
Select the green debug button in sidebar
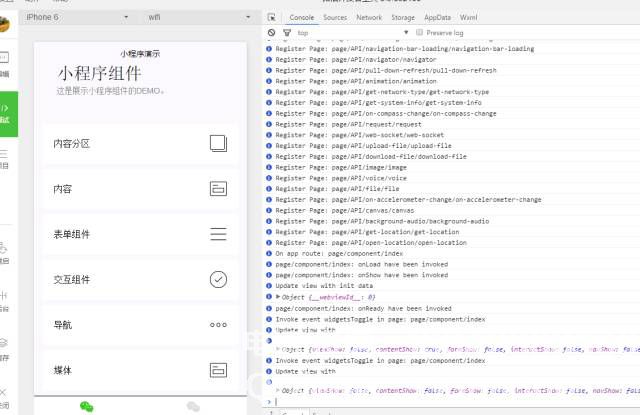point(9,114)
